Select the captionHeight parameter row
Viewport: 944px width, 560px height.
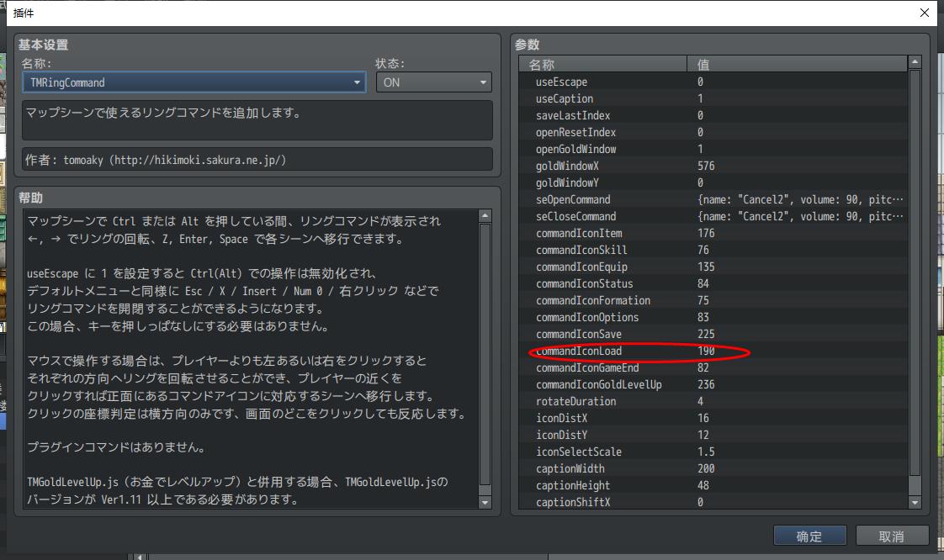pos(713,486)
